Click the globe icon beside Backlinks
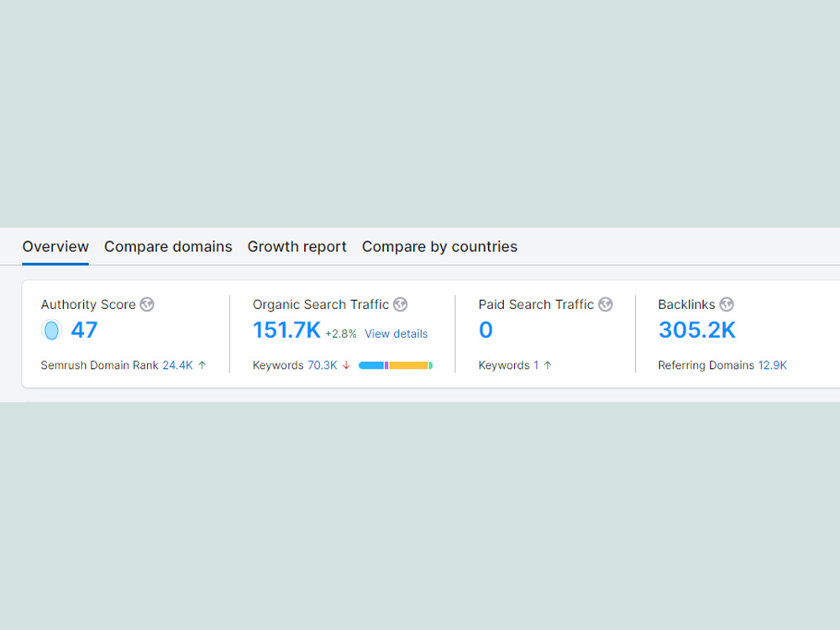Viewport: 840px width, 630px height. pos(727,305)
